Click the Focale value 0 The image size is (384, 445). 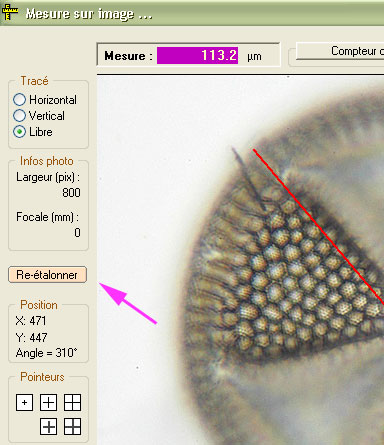coord(77,233)
